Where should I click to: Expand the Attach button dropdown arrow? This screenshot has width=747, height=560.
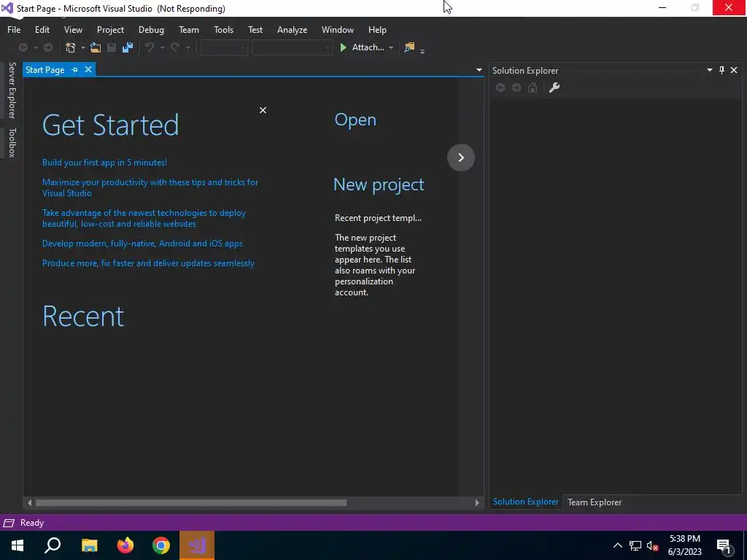[391, 47]
